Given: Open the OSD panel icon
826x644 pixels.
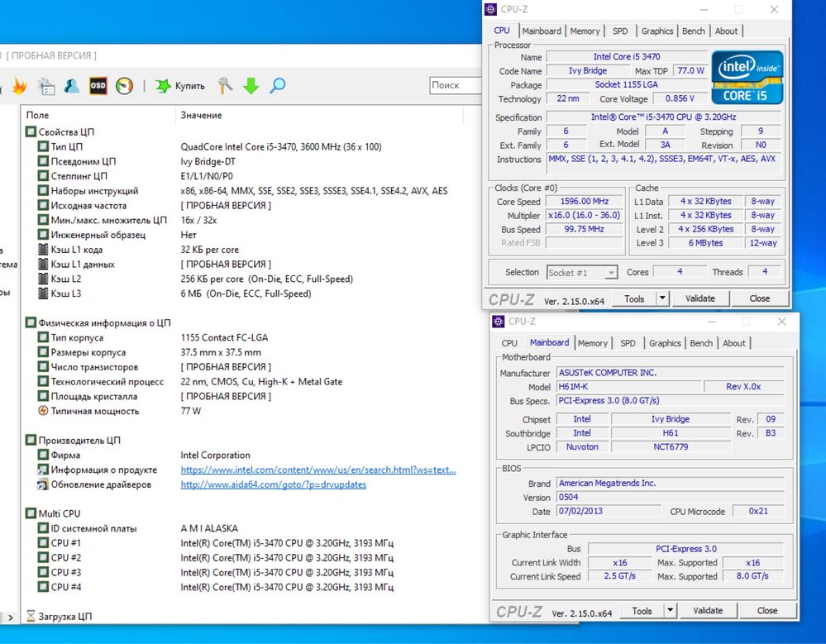Looking at the screenshot, I should (x=98, y=86).
